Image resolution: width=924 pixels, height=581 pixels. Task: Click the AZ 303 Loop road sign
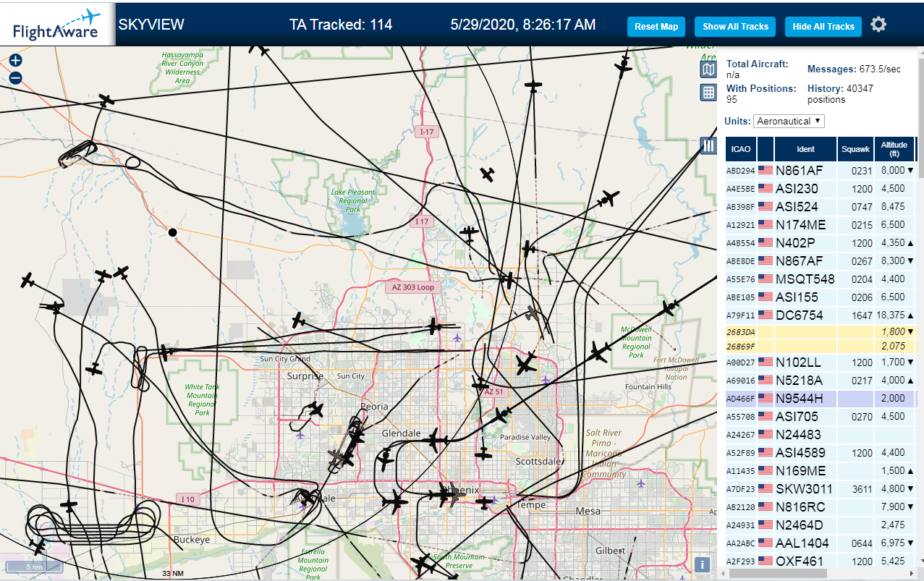413,287
